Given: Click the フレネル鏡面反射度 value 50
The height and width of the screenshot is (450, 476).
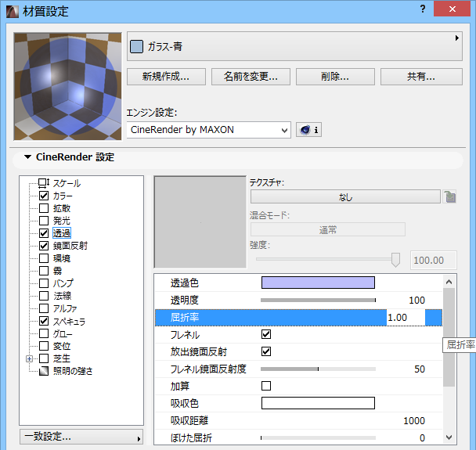Looking at the screenshot, I should pyautogui.click(x=420, y=369).
